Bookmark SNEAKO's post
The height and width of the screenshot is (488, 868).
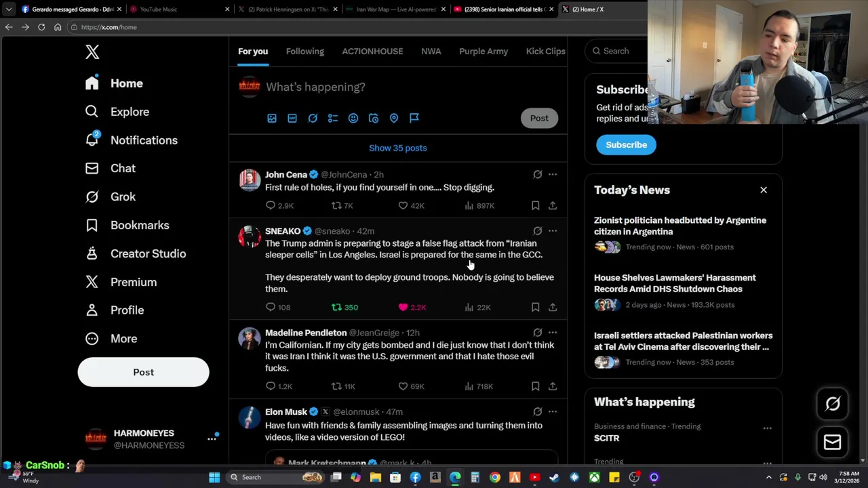click(x=535, y=308)
